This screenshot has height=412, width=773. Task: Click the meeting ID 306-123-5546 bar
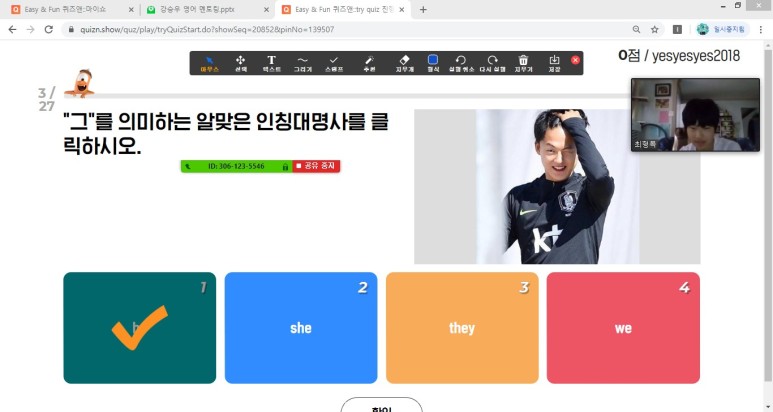point(236,166)
